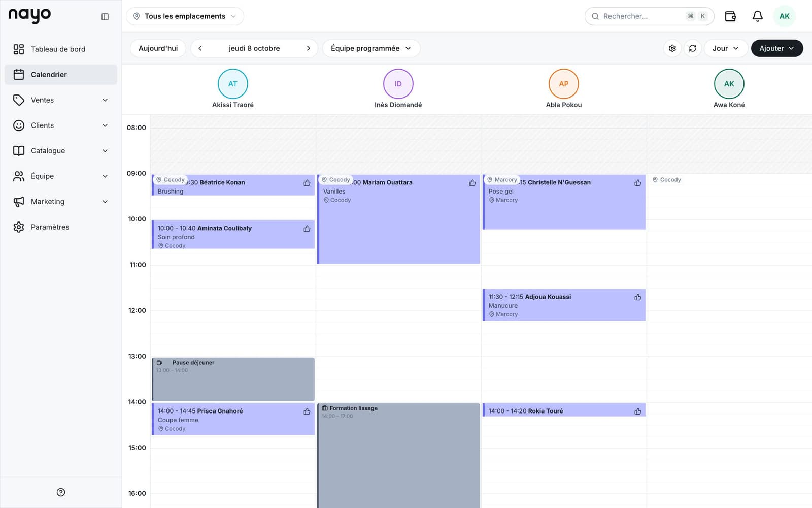
Task: Click thumbs-up on Adjoua Kouassi appointment
Action: click(637, 297)
